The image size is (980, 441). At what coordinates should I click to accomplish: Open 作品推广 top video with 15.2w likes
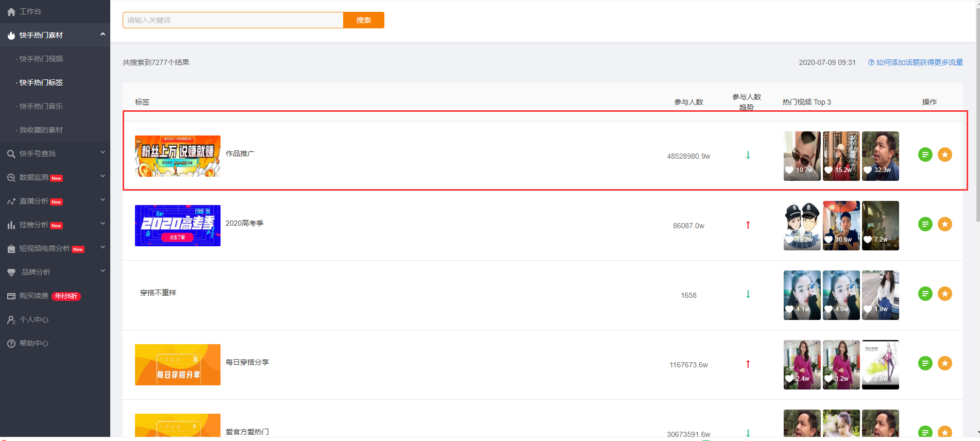pyautogui.click(x=841, y=156)
